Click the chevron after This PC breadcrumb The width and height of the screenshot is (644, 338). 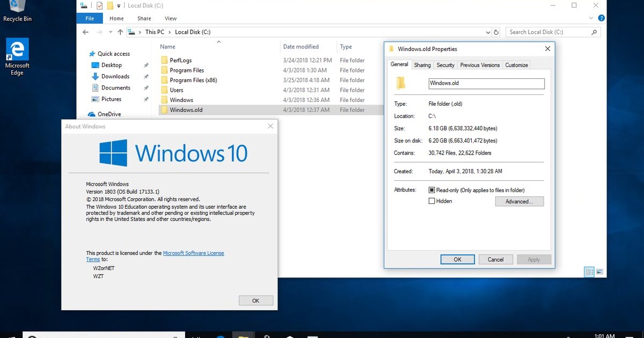170,32
